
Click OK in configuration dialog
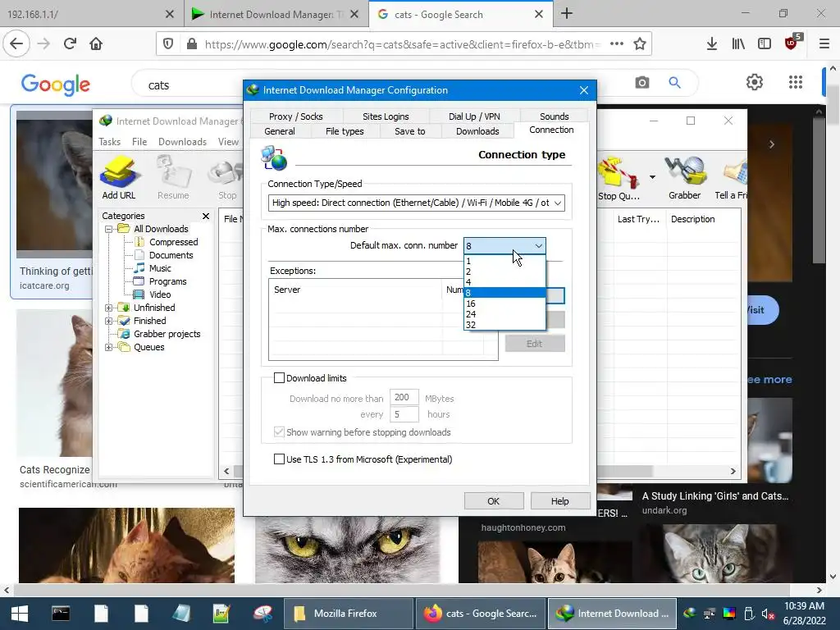coord(493,501)
